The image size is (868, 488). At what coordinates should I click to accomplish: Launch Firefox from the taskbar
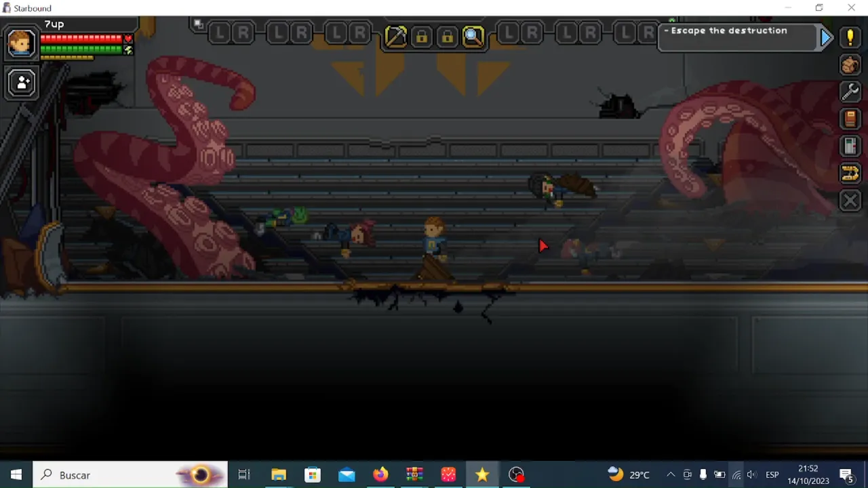(380, 474)
